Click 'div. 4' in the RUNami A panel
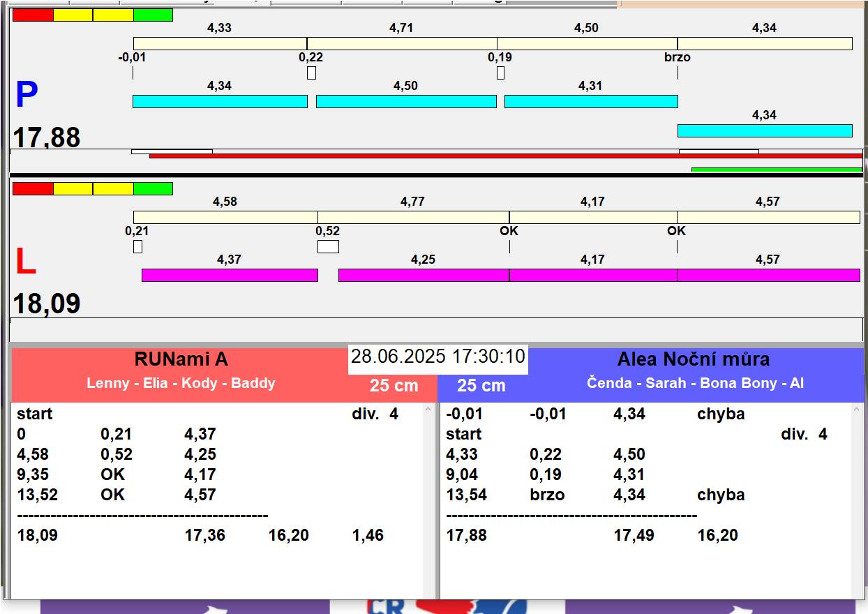This screenshot has height=614, width=868. (x=375, y=414)
